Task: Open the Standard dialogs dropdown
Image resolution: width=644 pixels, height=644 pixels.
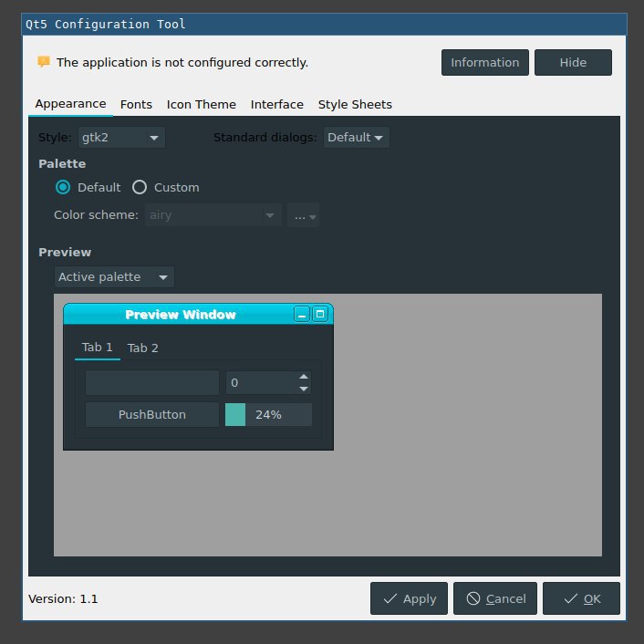Action: point(356,137)
